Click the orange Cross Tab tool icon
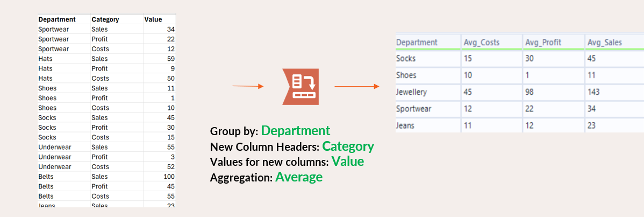 tap(302, 87)
